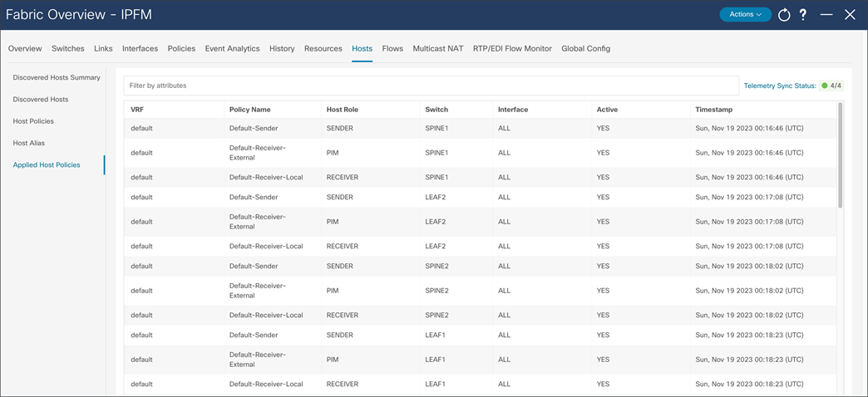Sort by the Switch column header
Image resolution: width=868 pixels, height=397 pixels.
(436, 110)
